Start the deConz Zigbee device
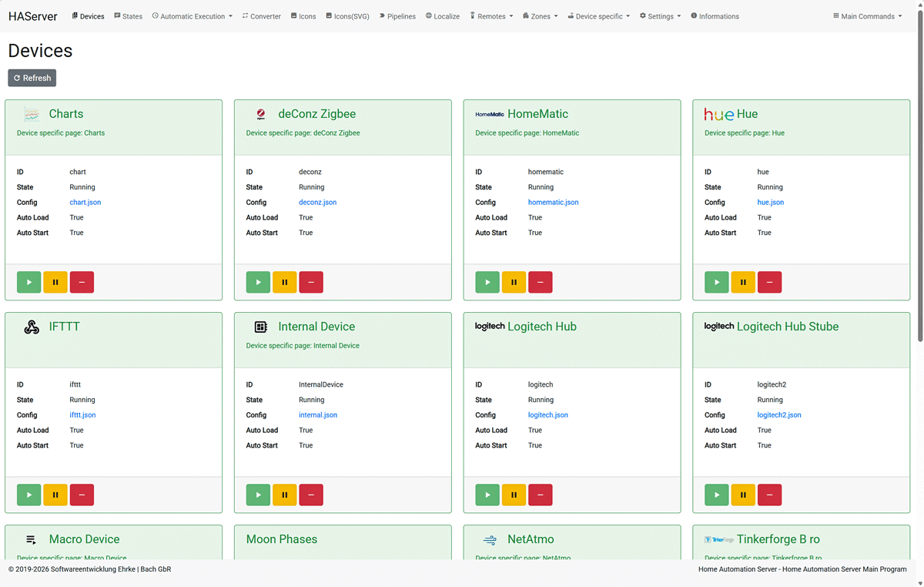The height and width of the screenshot is (587, 924). pos(259,282)
